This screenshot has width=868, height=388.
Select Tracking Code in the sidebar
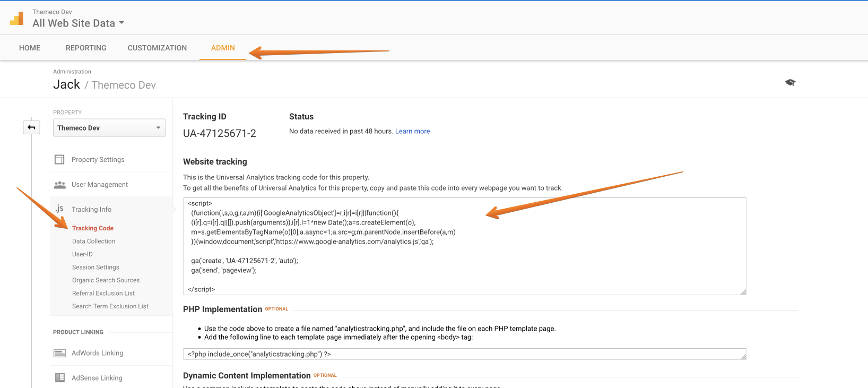coord(93,228)
